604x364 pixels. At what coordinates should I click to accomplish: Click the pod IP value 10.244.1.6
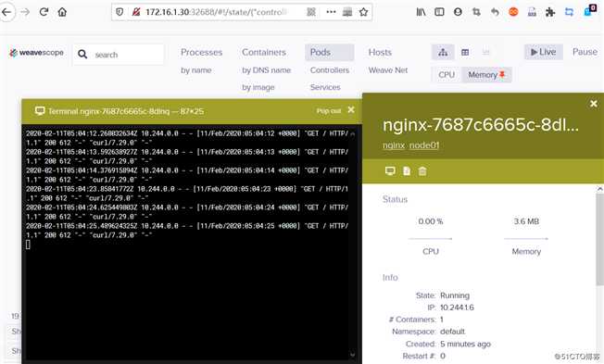[457, 308]
